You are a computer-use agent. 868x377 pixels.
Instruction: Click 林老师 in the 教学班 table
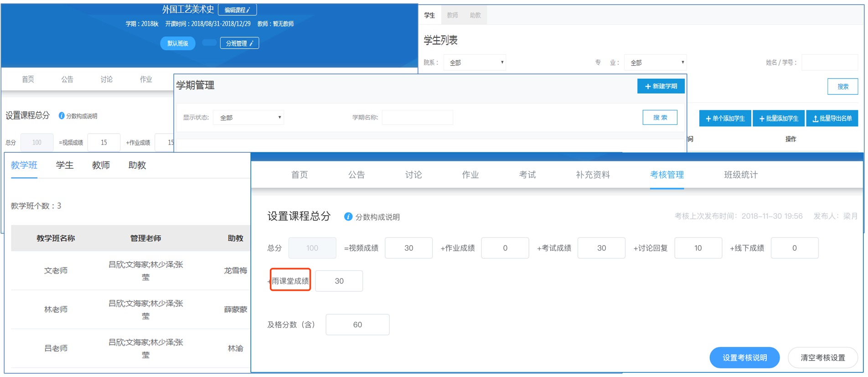56,310
